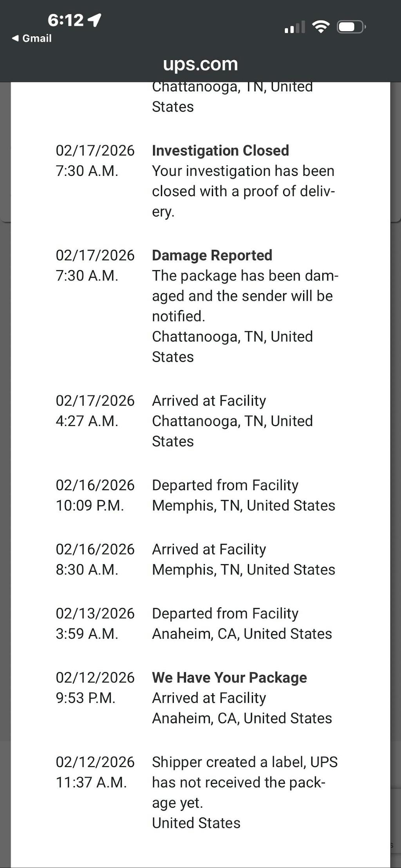Tap the Wi-Fi status icon
This screenshot has width=401, height=868.
320,27
